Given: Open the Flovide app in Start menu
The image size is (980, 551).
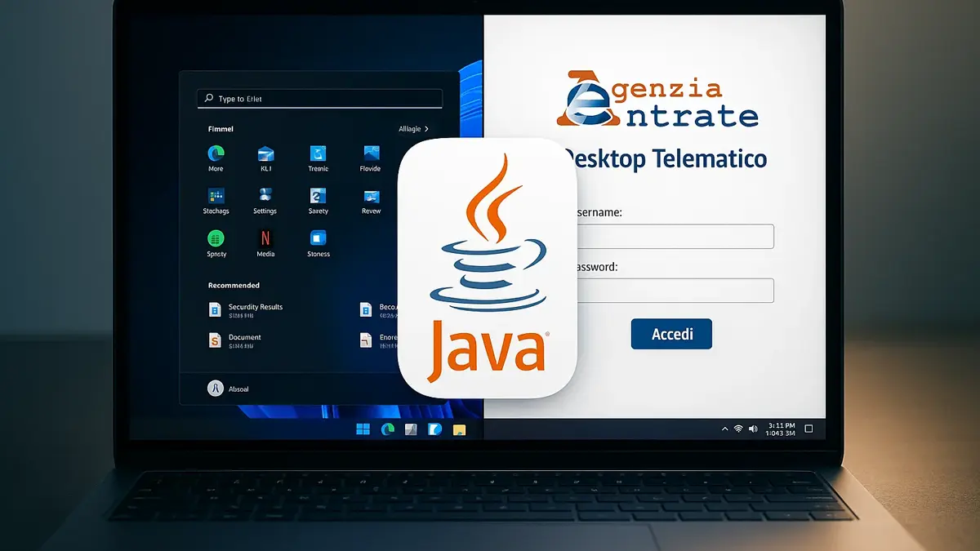Looking at the screenshot, I should tap(371, 153).
